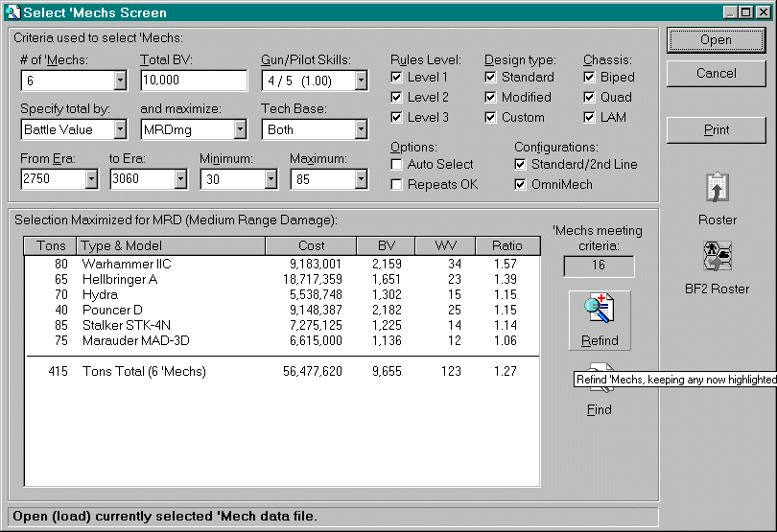Click the BF2 Roster icon
777x532 pixels.
(x=717, y=257)
